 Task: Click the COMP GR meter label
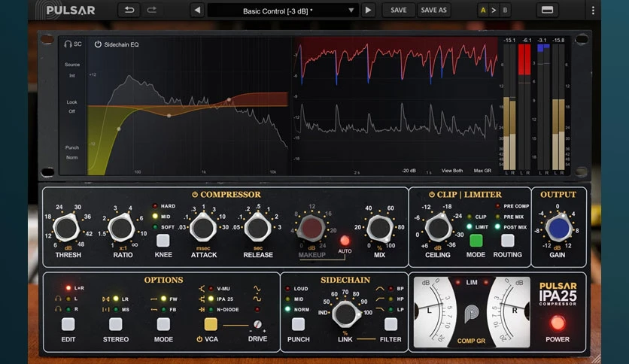[x=471, y=341]
